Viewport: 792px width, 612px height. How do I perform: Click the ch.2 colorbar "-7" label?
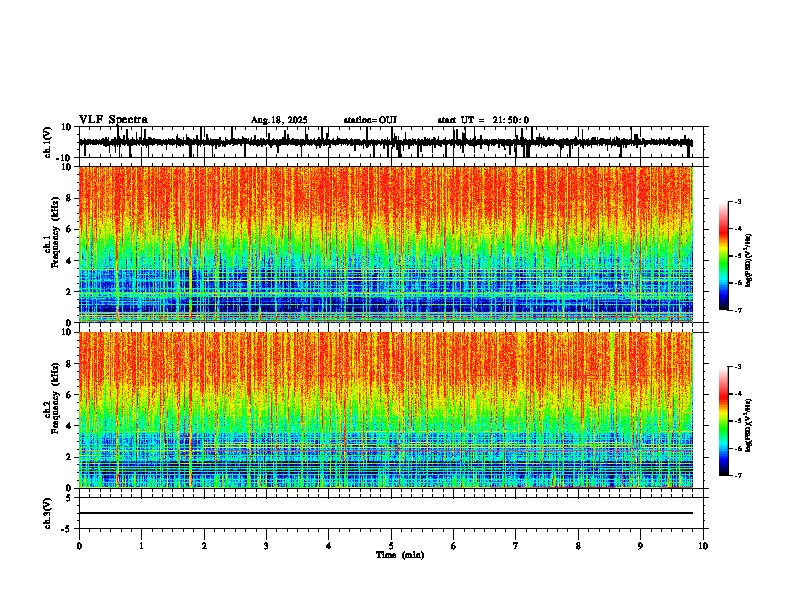coord(737,475)
